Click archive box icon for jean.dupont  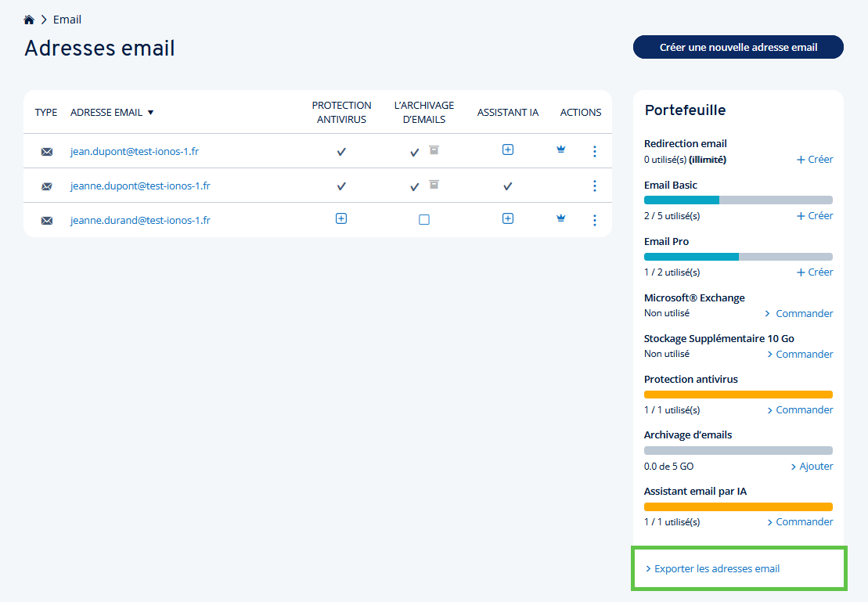(434, 150)
